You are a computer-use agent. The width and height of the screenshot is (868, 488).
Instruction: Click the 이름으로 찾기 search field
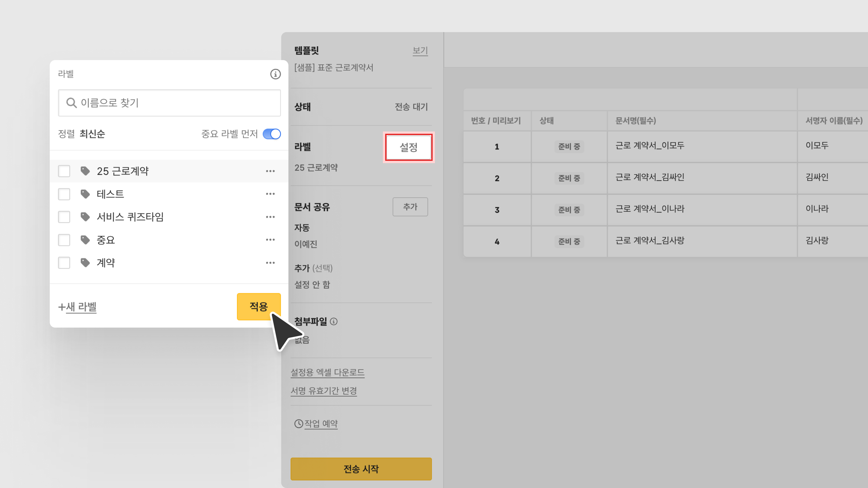pos(169,103)
